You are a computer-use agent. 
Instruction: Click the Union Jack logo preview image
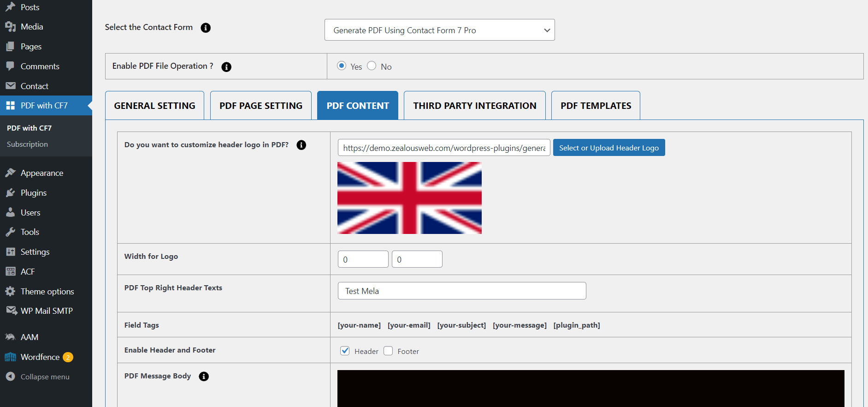tap(409, 198)
